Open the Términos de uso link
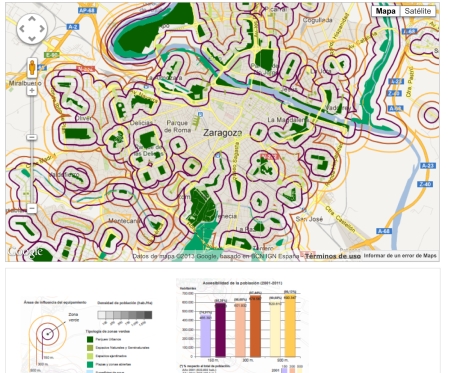Screen dimensions: 455x373 pos(333,256)
